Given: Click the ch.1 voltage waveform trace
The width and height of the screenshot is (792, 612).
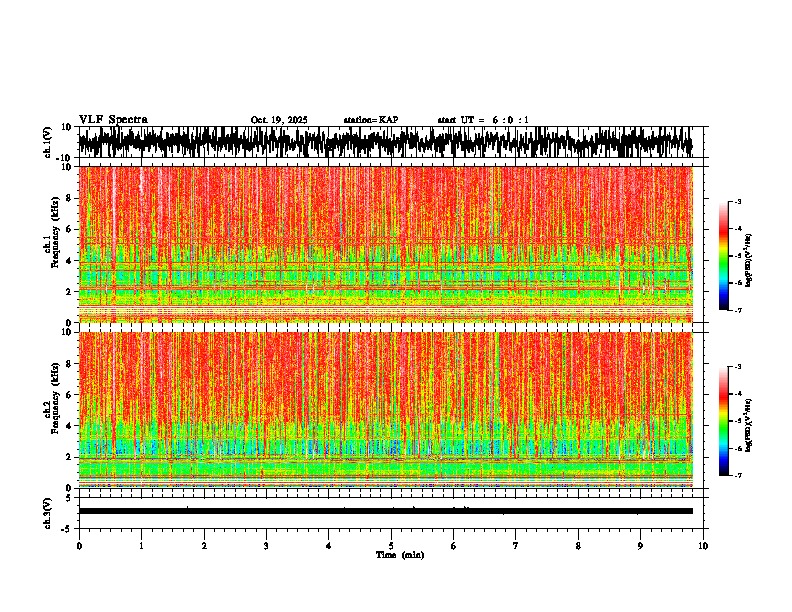Looking at the screenshot, I should (x=385, y=142).
